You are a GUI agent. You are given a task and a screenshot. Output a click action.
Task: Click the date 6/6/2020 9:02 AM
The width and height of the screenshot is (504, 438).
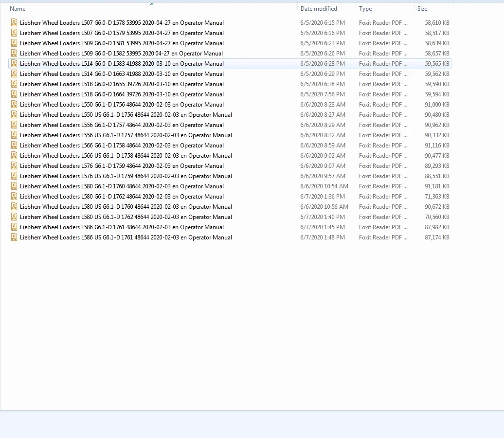[x=323, y=156]
